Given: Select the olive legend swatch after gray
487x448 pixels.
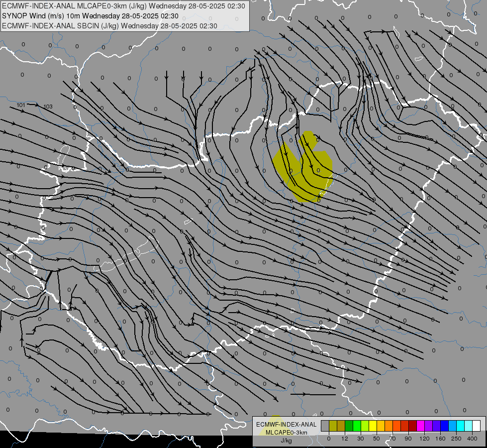Looking at the screenshot, I should coord(333,426).
